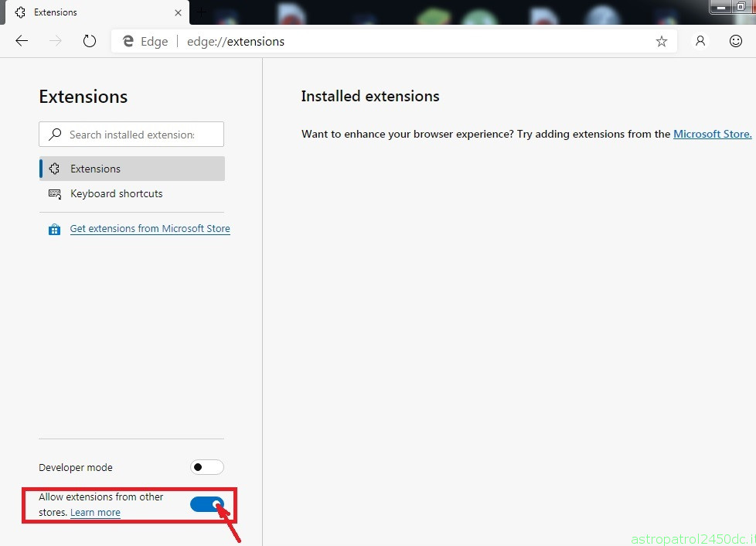Click the magnifier icon in the search box
This screenshot has width=756, height=546.
pyautogui.click(x=55, y=134)
